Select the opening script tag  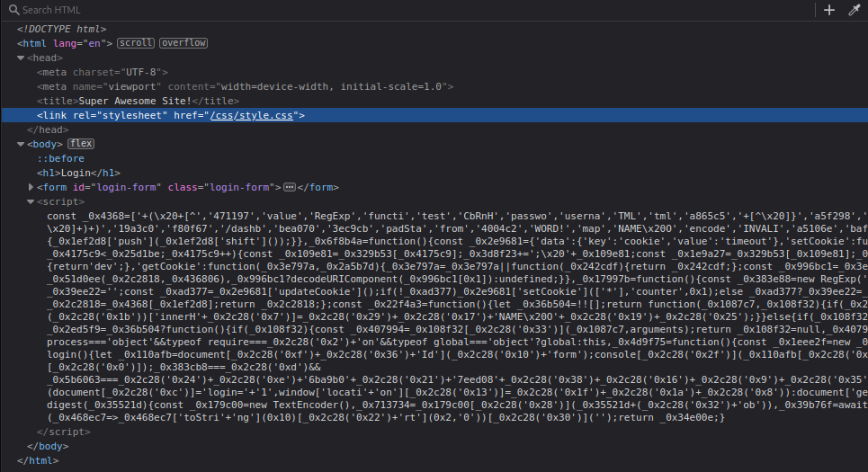(61, 201)
